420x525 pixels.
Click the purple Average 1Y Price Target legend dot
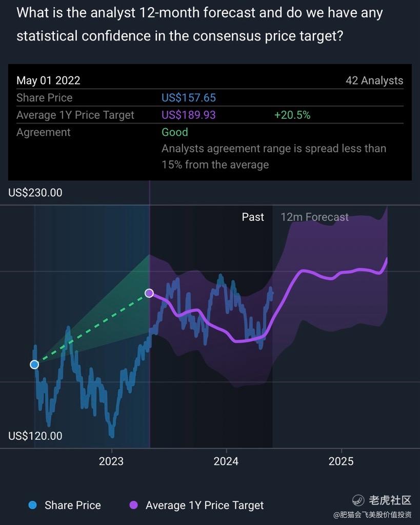coord(133,505)
